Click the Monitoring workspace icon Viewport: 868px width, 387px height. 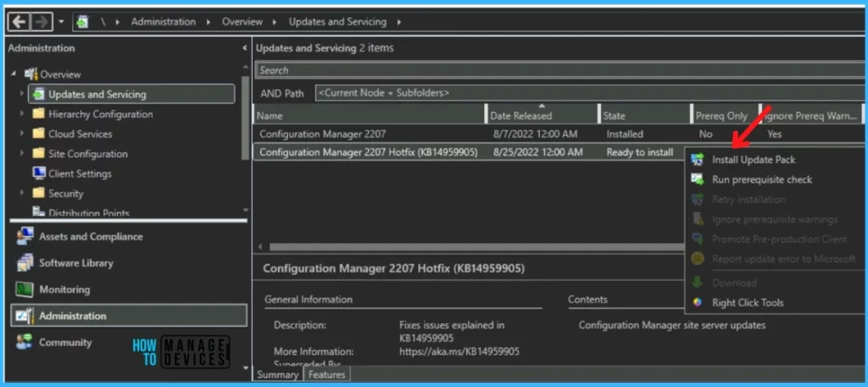[25, 289]
